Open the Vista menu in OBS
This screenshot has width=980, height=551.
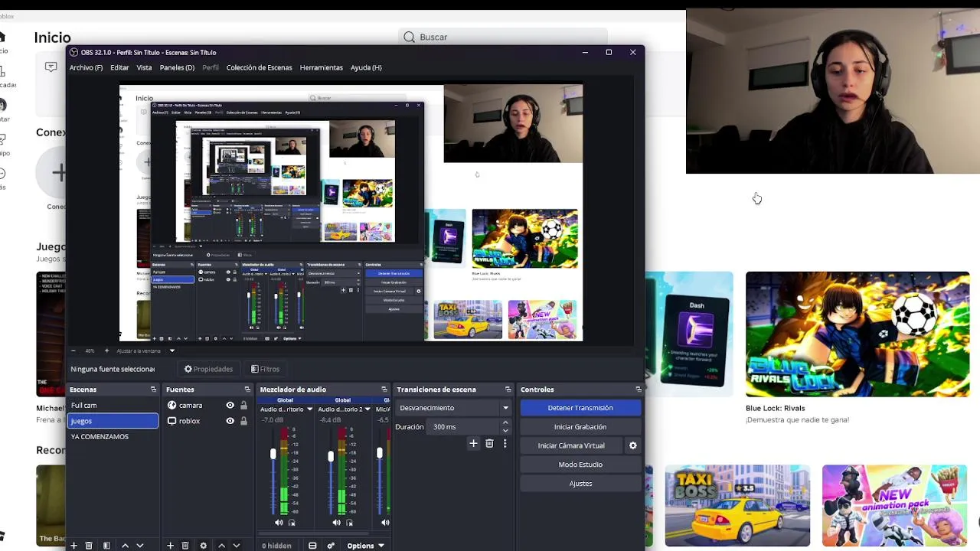click(144, 67)
